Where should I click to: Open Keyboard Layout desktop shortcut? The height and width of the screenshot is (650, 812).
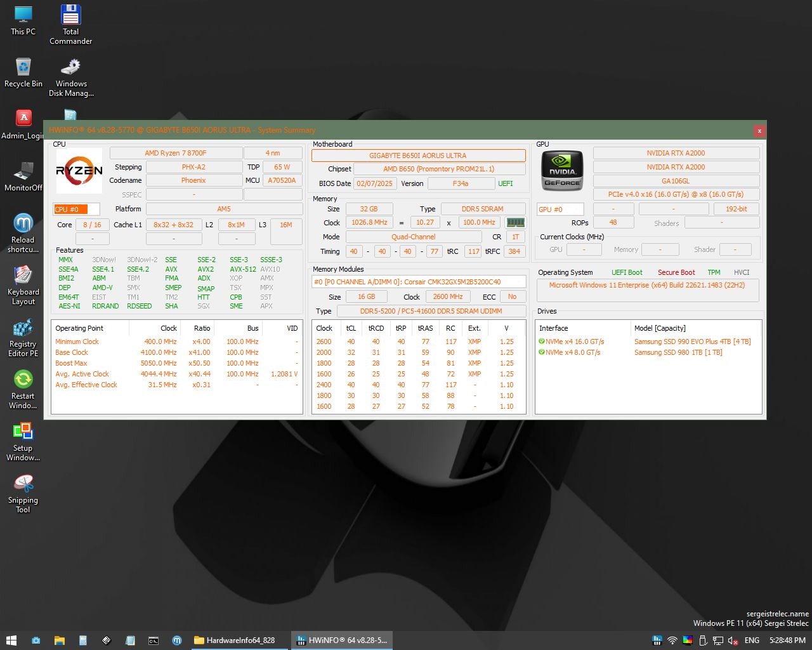(x=23, y=285)
